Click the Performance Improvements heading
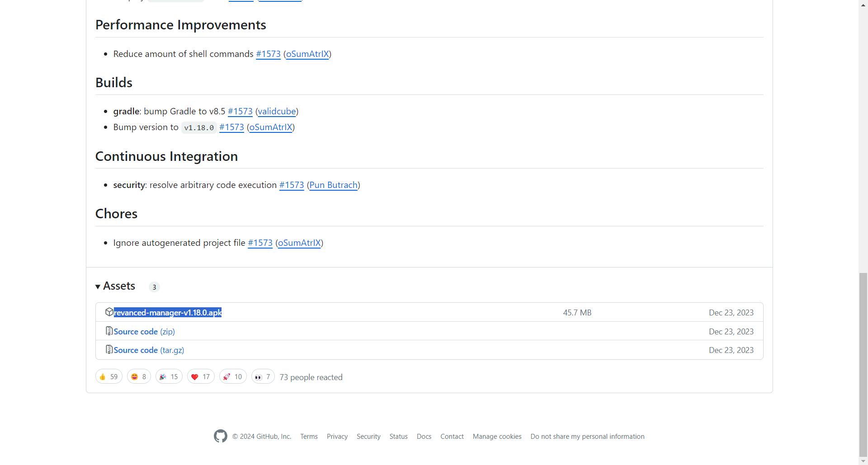868x465 pixels. point(180,25)
